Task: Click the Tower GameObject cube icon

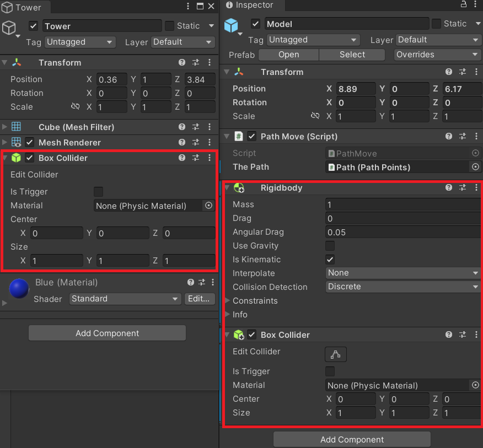Action: 9,28
